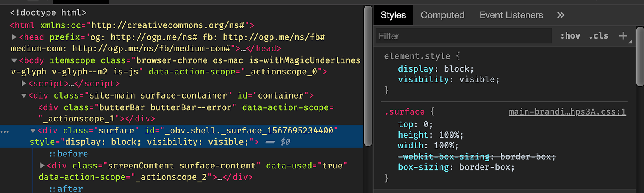Add a new style rule with plus icon
The width and height of the screenshot is (644, 193).
[623, 36]
